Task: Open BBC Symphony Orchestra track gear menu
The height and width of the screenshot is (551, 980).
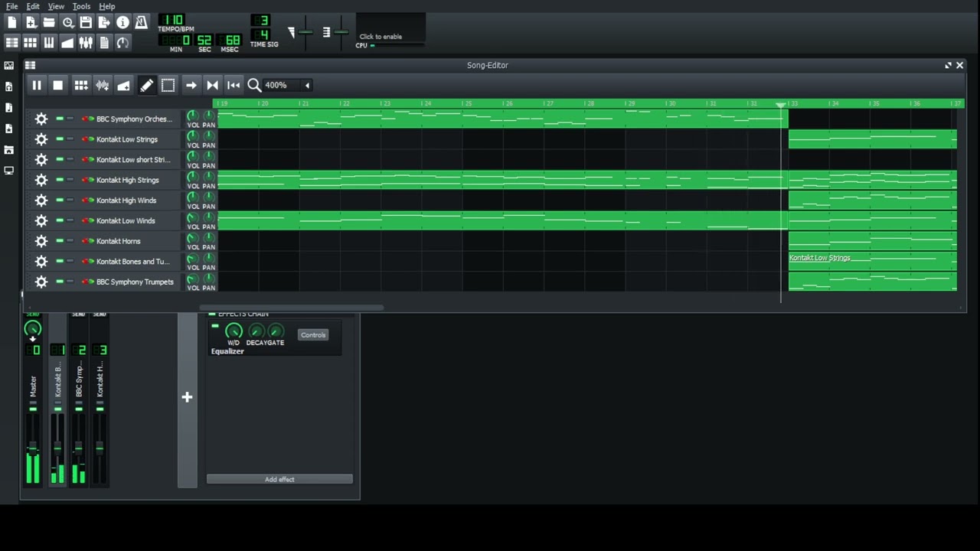Action: 41,119
